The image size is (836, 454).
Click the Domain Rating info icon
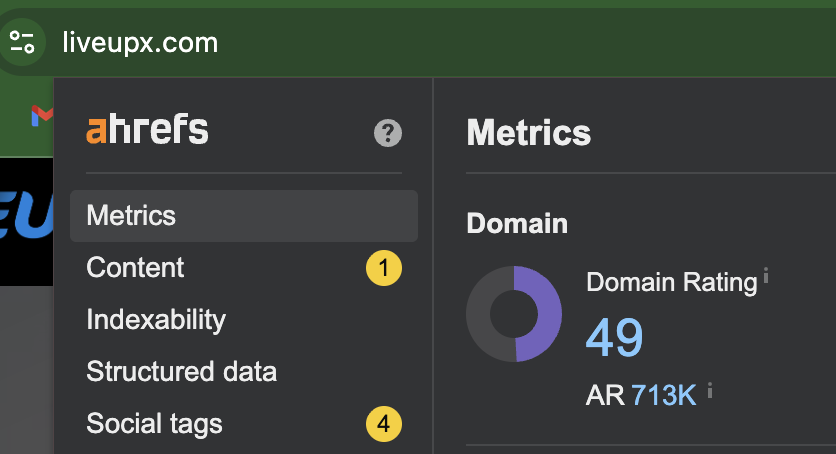(x=766, y=275)
